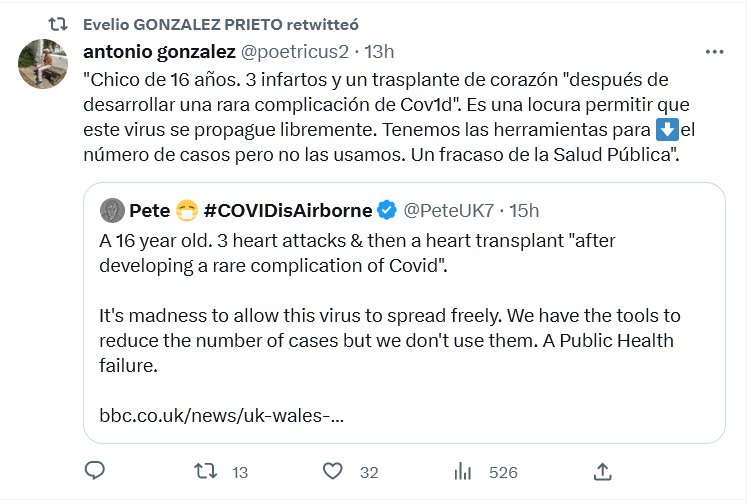Click Pete's small avatar in quoted tweet
This screenshot has width=752, height=504.
coord(111,210)
